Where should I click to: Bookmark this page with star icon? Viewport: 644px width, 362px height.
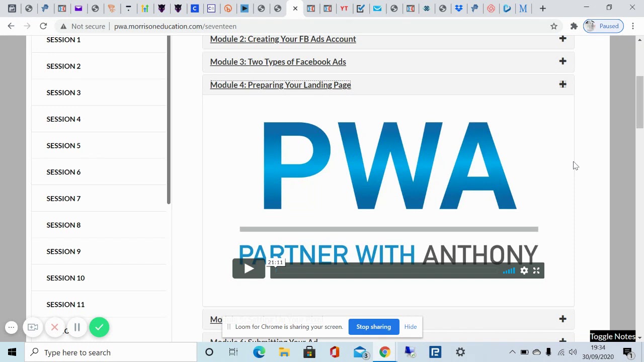(x=554, y=26)
